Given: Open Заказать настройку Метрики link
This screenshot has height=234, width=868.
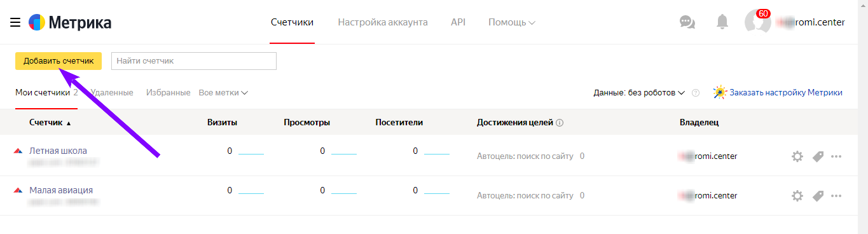Looking at the screenshot, I should coord(786,93).
